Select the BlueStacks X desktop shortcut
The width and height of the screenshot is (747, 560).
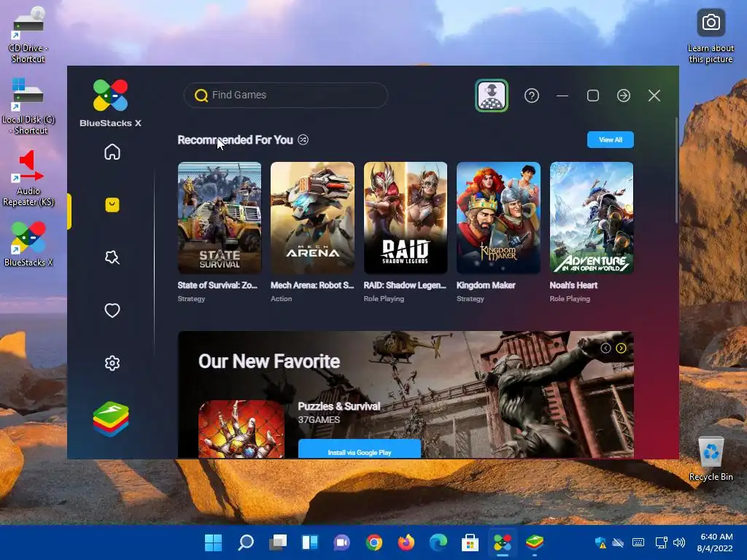coord(28,244)
